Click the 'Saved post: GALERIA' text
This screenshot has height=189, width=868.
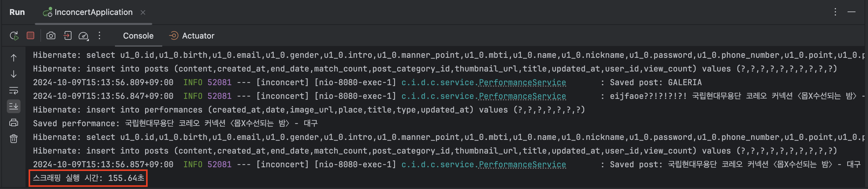[x=656, y=83]
